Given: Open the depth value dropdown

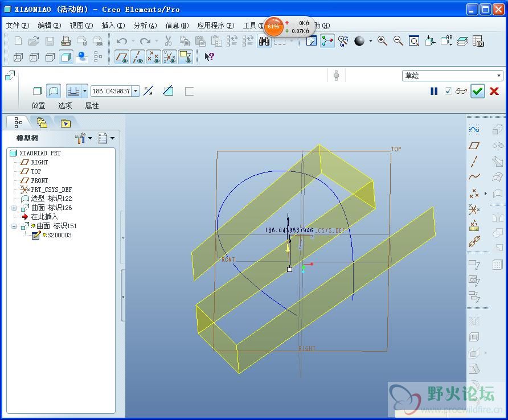Looking at the screenshot, I should point(136,91).
